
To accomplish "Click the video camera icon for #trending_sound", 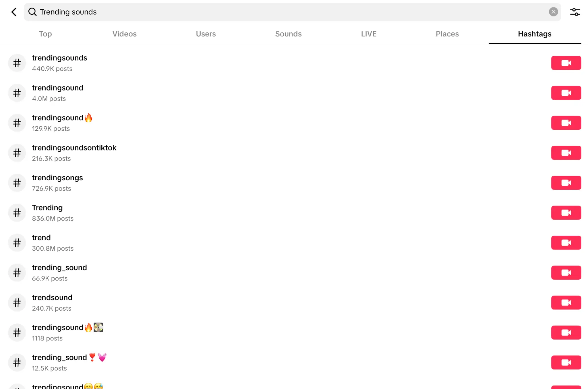I will [x=566, y=272].
